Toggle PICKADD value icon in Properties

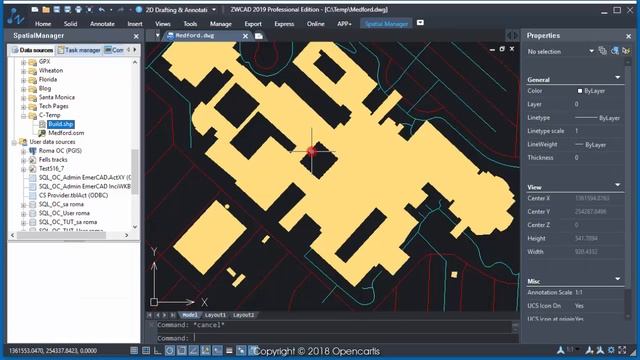point(602,51)
